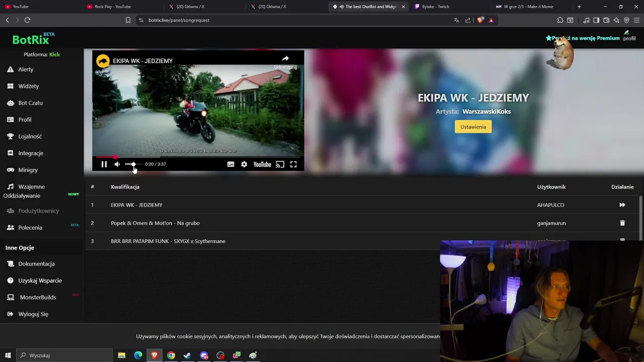Open the media control music-note icon
This screenshot has height=362, width=644.
tap(586, 20)
